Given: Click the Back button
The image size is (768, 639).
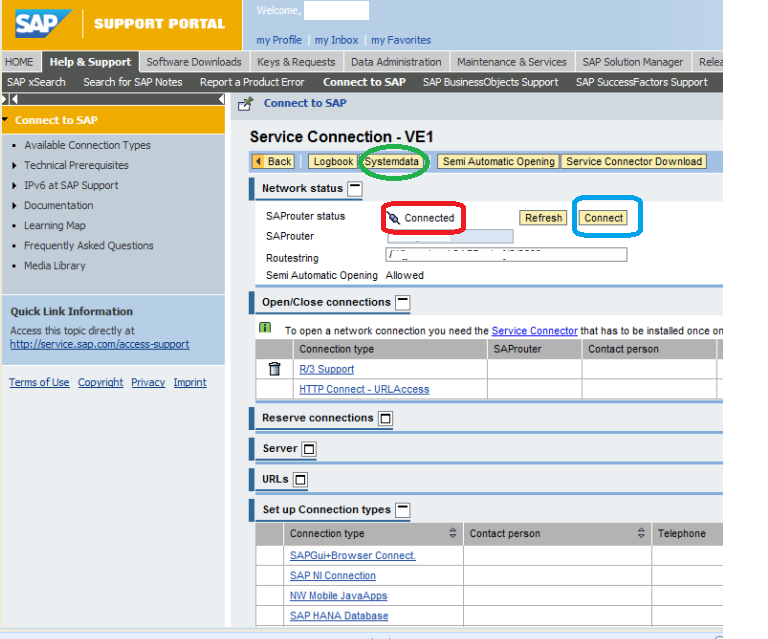Looking at the screenshot, I should (273, 162).
